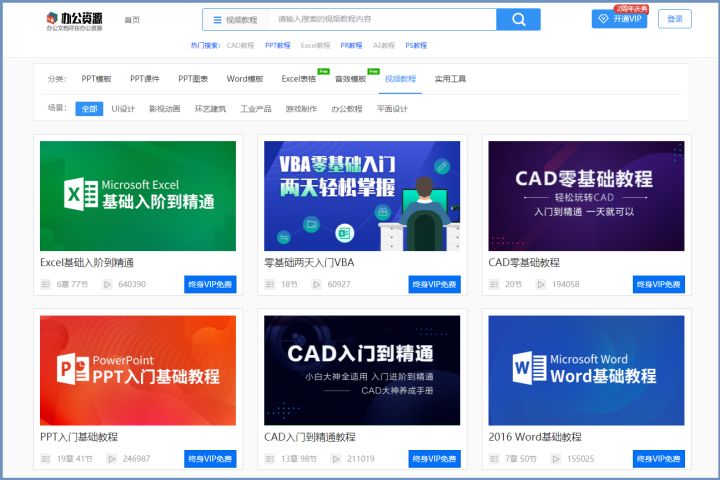
Task: Click 终身VIP免费 on the VBA course
Action: [x=434, y=284]
